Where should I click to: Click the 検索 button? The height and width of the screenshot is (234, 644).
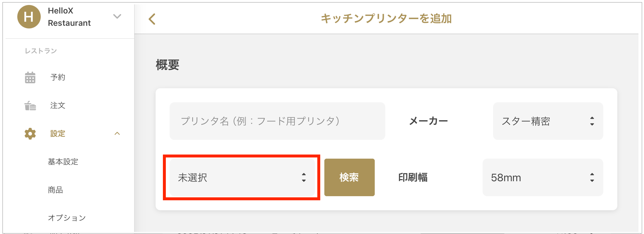[x=349, y=177]
